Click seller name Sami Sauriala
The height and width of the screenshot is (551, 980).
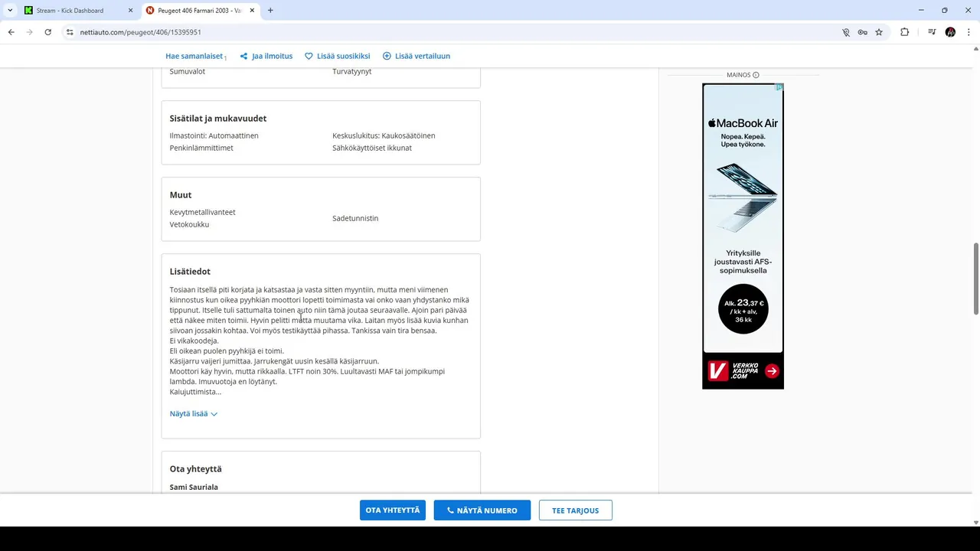194,487
